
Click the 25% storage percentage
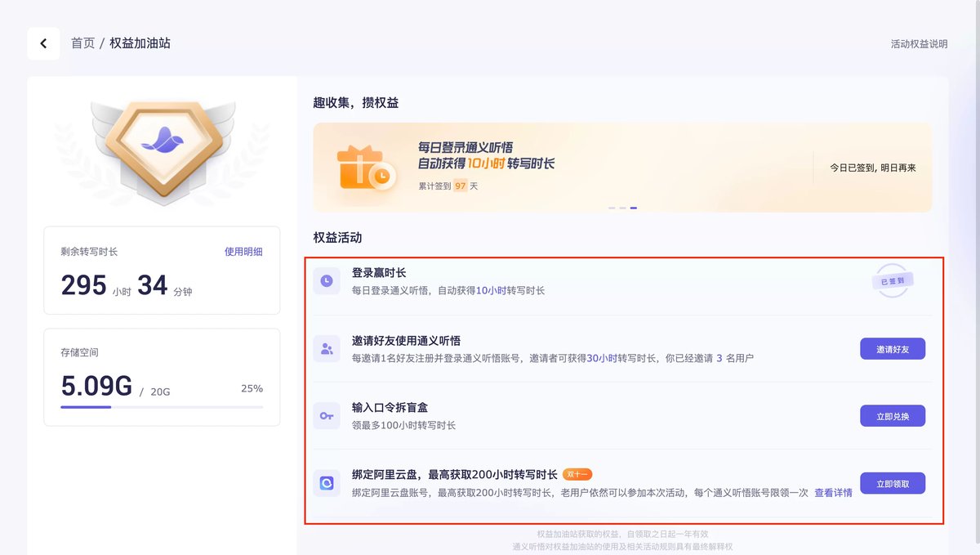coord(252,388)
